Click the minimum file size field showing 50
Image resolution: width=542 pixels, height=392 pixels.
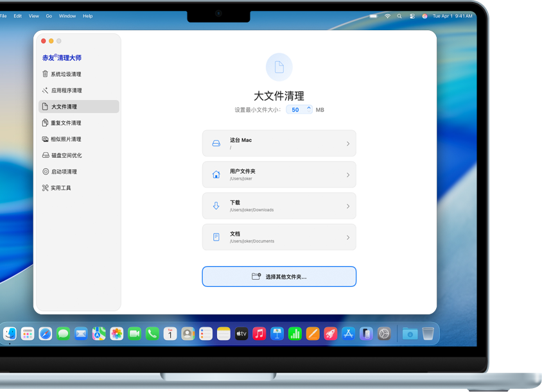coord(295,110)
